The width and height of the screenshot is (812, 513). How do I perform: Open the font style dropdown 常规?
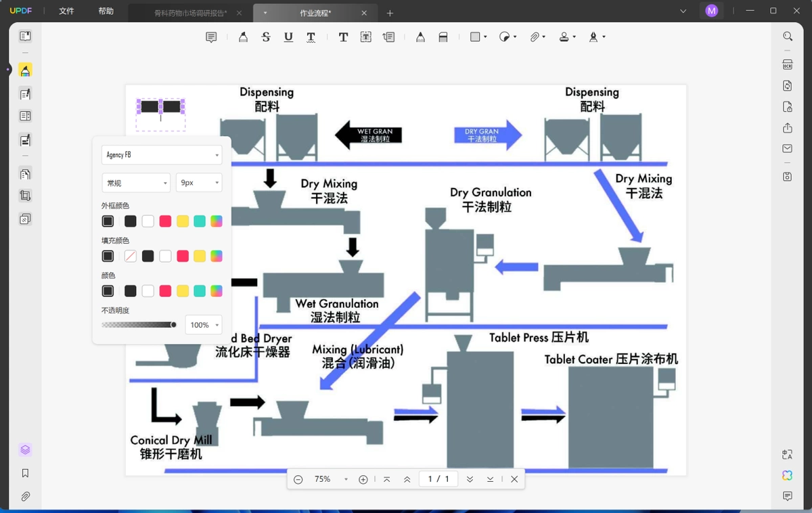[x=136, y=183]
